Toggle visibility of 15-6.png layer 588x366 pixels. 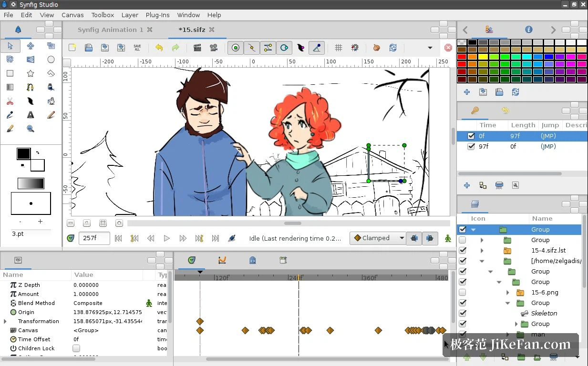coord(462,292)
